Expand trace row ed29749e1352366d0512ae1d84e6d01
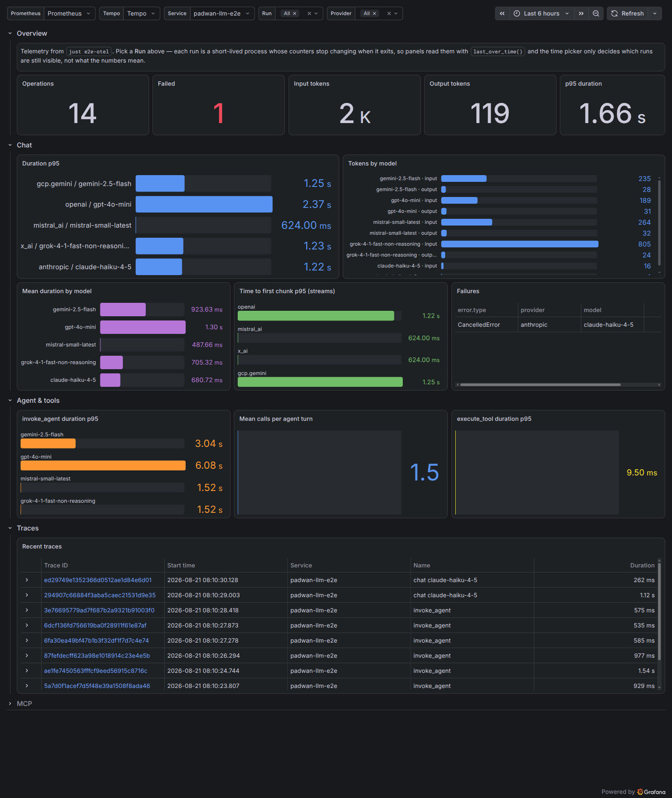This screenshot has width=672, height=798. tap(27, 580)
